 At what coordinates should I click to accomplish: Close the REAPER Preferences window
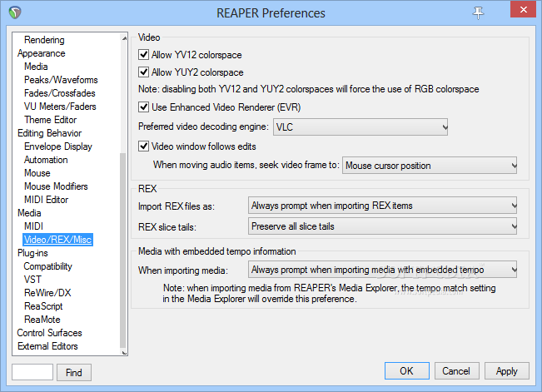pyautogui.click(x=524, y=9)
